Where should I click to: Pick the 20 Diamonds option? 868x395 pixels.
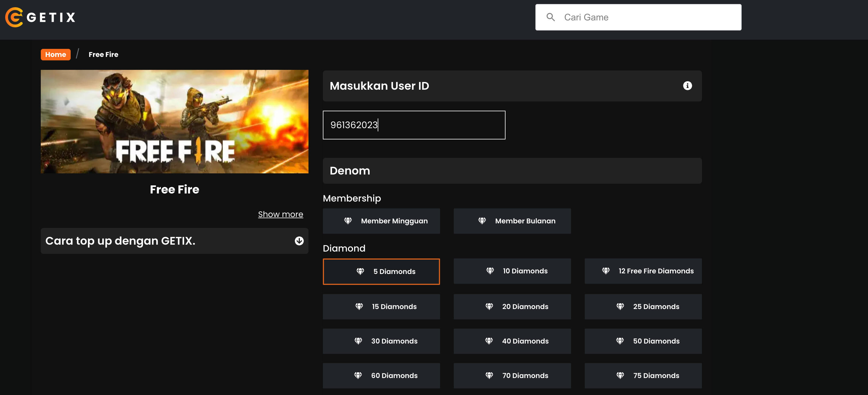coord(512,307)
